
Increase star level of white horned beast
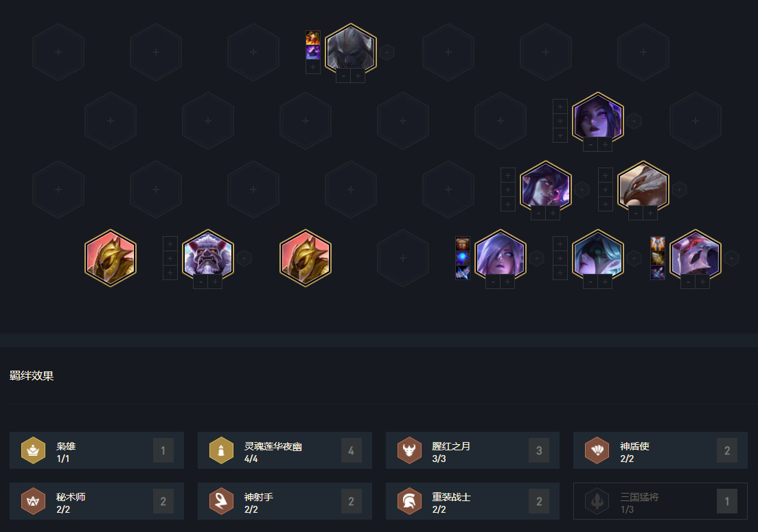(x=215, y=281)
